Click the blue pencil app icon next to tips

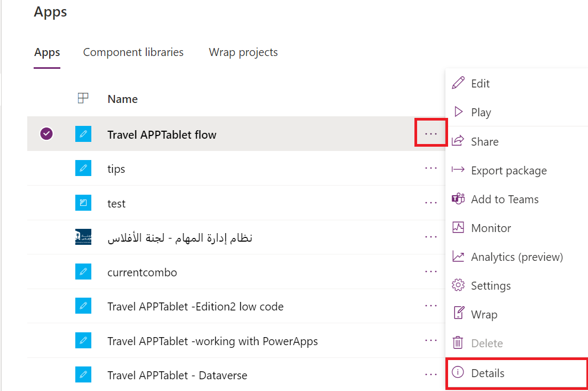point(83,168)
